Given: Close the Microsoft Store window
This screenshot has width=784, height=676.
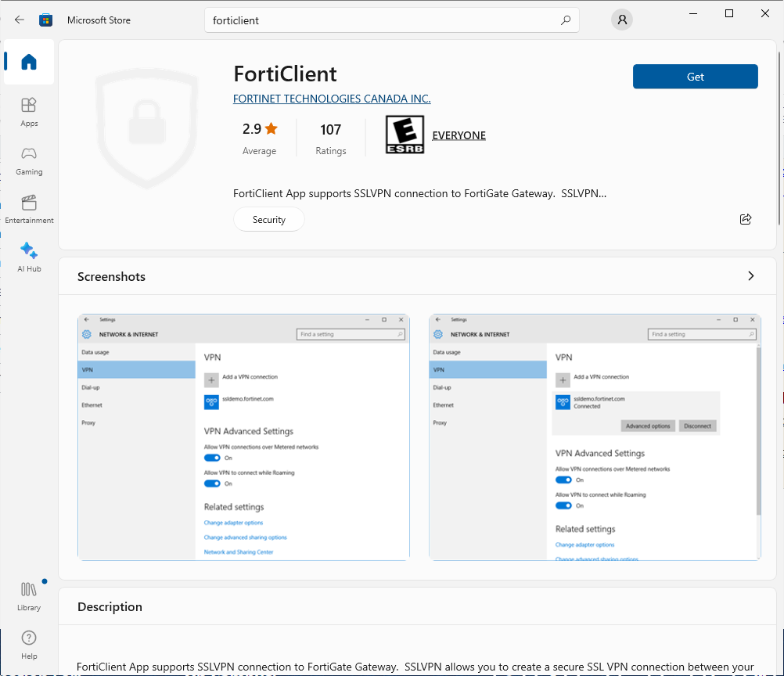Looking at the screenshot, I should (x=765, y=13).
